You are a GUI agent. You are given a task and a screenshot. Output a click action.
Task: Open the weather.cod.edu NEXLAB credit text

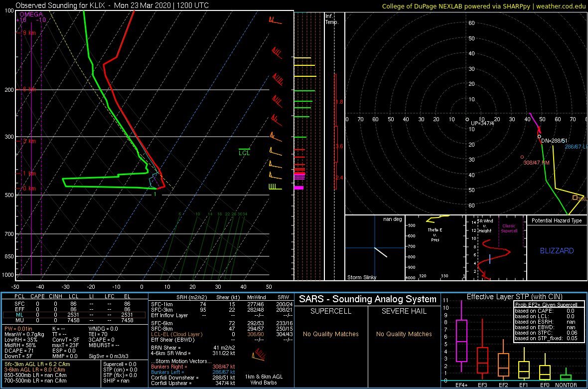(x=483, y=5)
